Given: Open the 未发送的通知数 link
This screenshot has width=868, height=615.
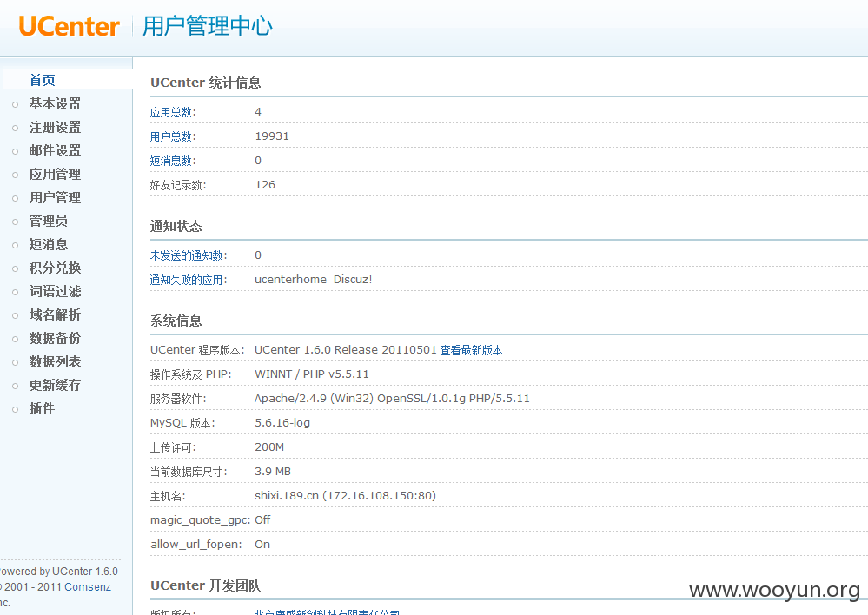Looking at the screenshot, I should [x=187, y=255].
